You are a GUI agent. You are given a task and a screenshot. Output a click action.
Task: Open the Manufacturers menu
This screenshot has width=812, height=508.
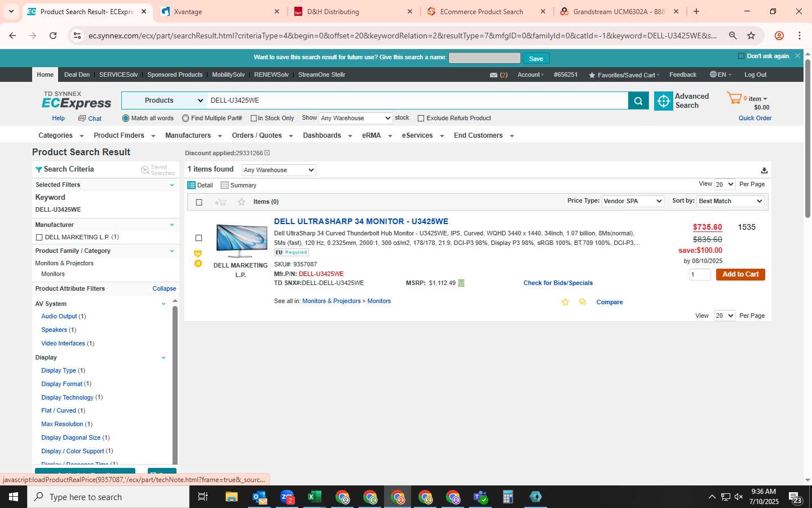pos(193,135)
